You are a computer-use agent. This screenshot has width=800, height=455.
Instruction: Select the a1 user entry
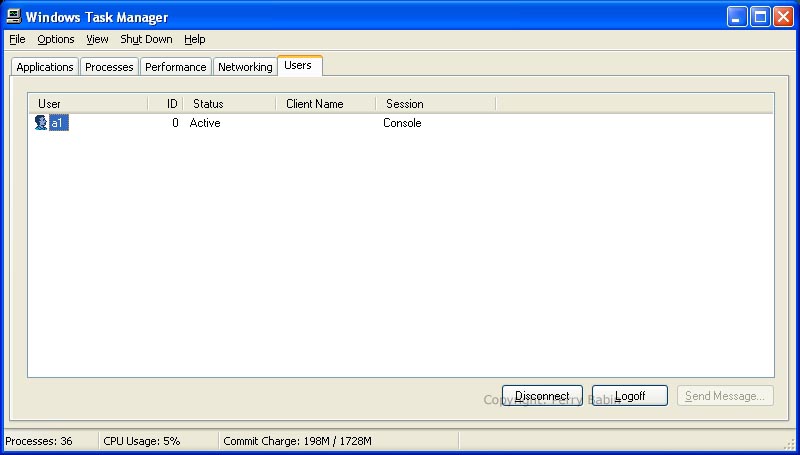(x=59, y=123)
